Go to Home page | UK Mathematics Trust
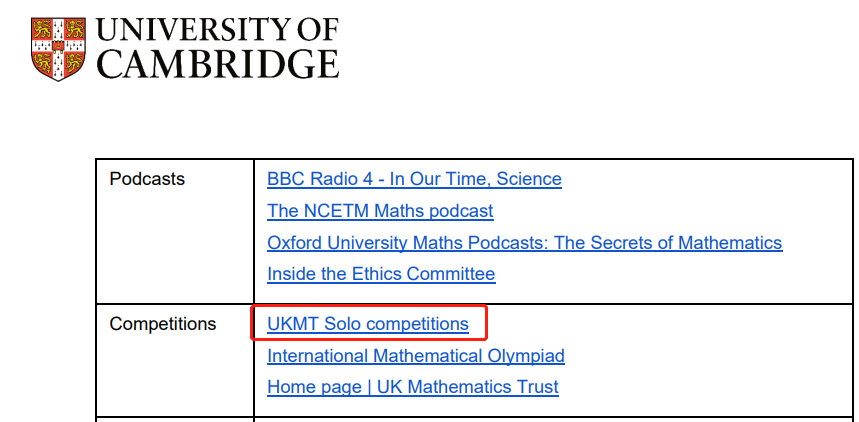Screen dimensions: 859x422 pos(413,387)
